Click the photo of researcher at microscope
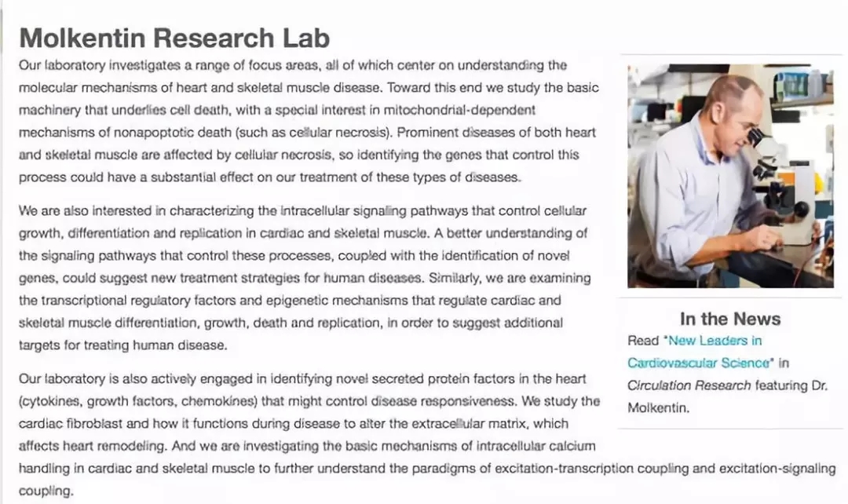This screenshot has width=848, height=504. click(730, 176)
